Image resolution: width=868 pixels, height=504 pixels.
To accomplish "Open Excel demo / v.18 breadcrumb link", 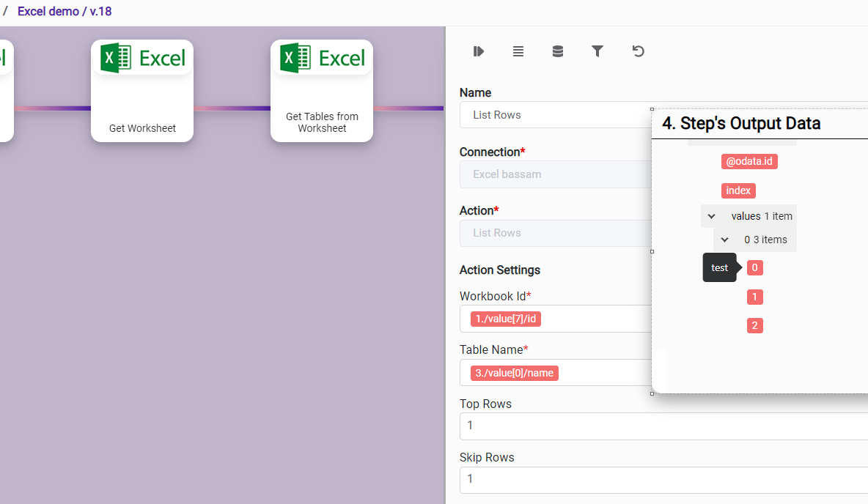I will tap(65, 12).
